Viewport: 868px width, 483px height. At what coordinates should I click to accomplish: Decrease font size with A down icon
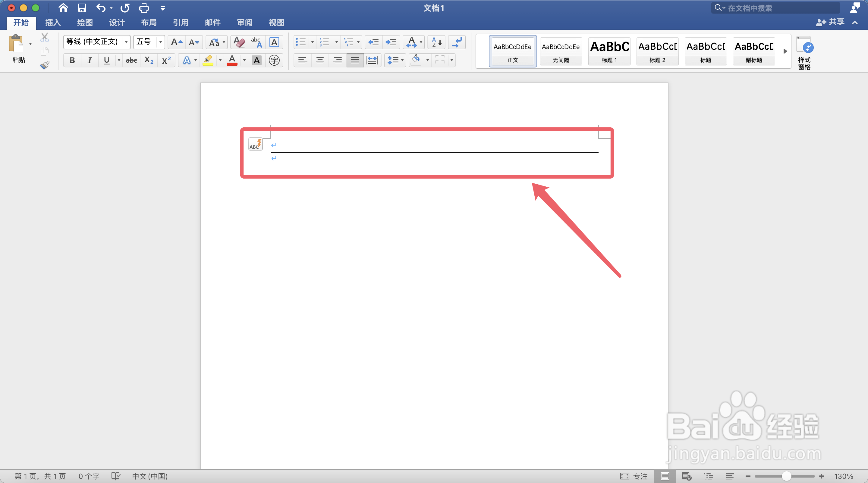pyautogui.click(x=194, y=42)
